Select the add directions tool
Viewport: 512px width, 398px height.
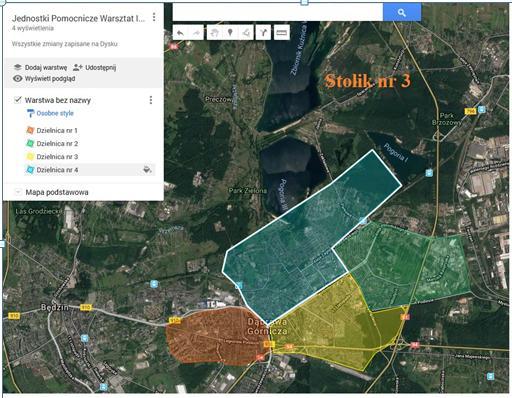point(263,33)
